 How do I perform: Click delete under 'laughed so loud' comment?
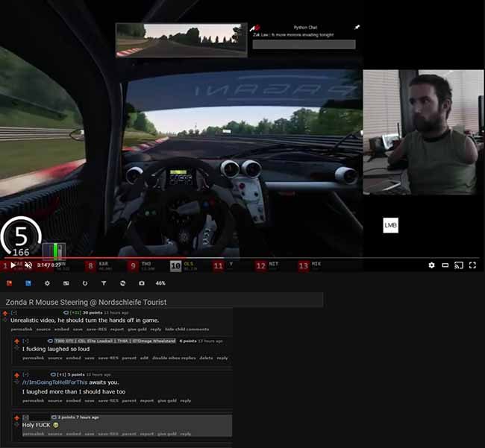pos(206,358)
